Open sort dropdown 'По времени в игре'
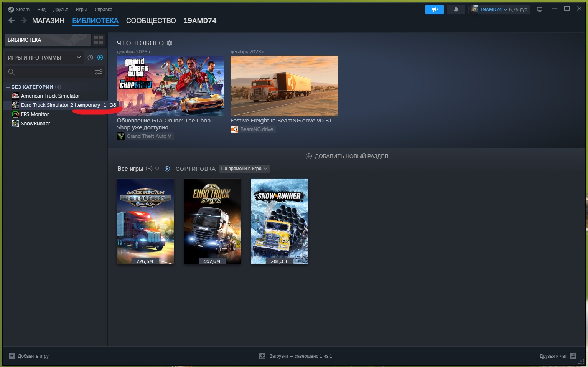Image resolution: width=588 pixels, height=367 pixels. click(x=244, y=169)
